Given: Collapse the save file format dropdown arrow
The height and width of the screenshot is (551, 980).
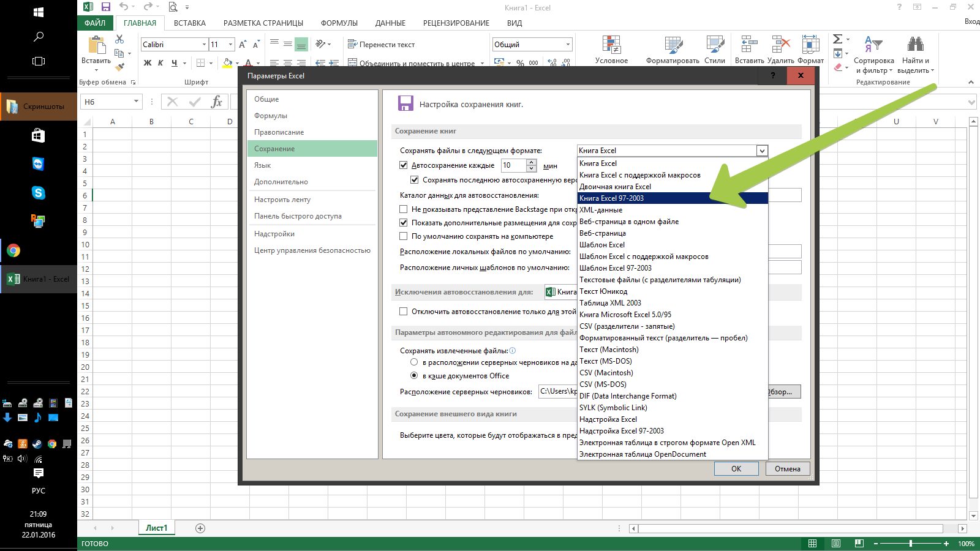Looking at the screenshot, I should [762, 151].
